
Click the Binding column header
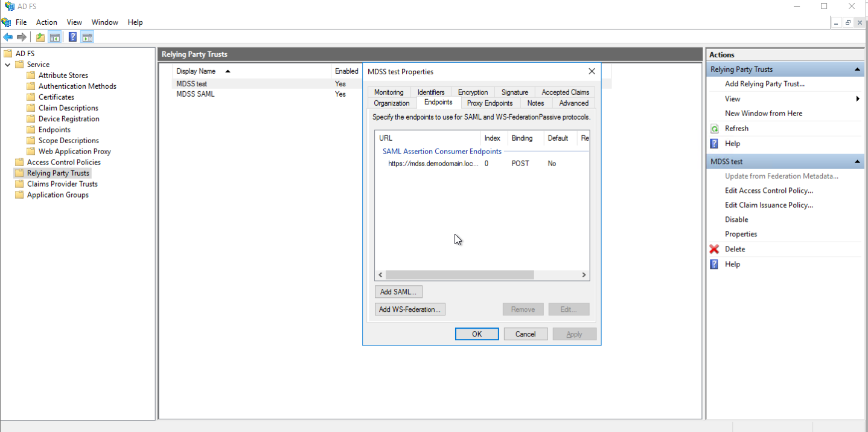coord(526,138)
